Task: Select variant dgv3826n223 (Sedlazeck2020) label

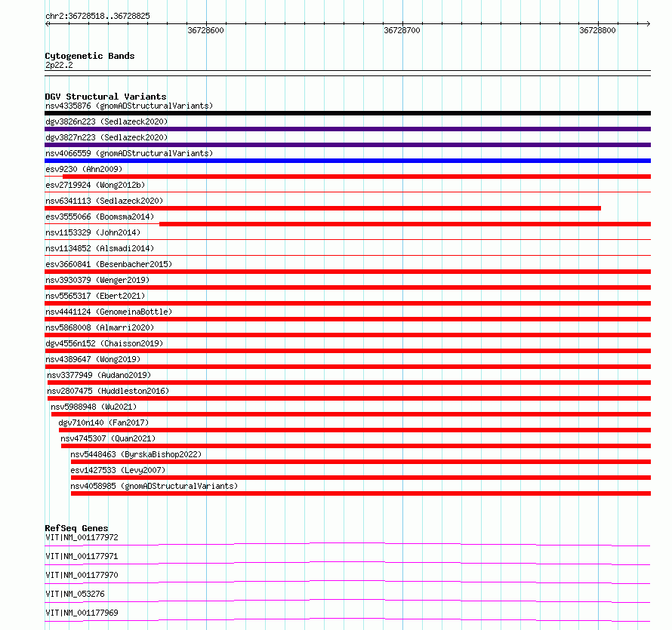Action: [106, 121]
